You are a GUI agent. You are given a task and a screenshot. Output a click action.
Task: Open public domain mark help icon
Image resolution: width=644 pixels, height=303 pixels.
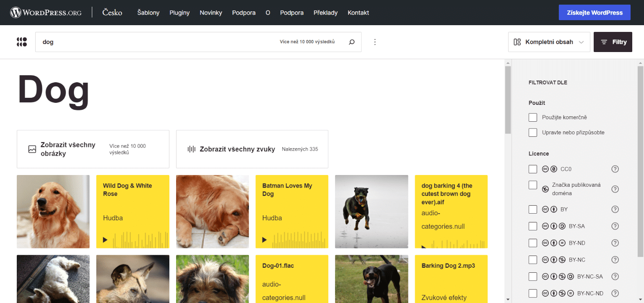point(615,189)
